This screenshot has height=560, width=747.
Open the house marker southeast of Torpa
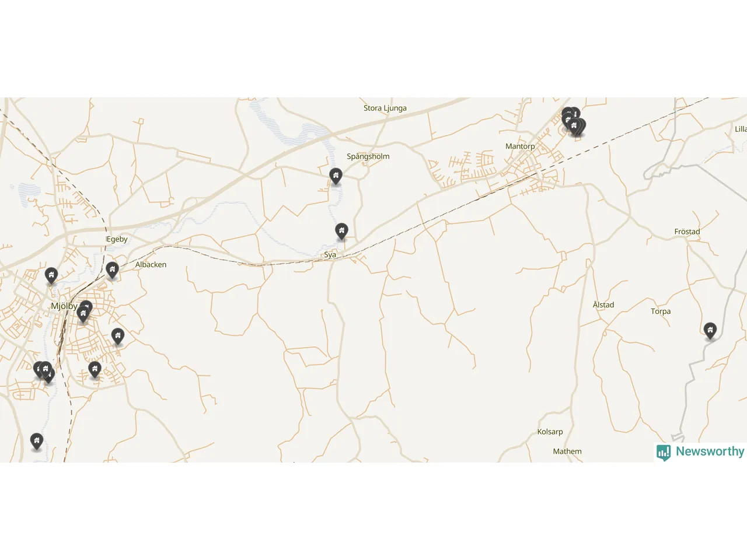(710, 331)
